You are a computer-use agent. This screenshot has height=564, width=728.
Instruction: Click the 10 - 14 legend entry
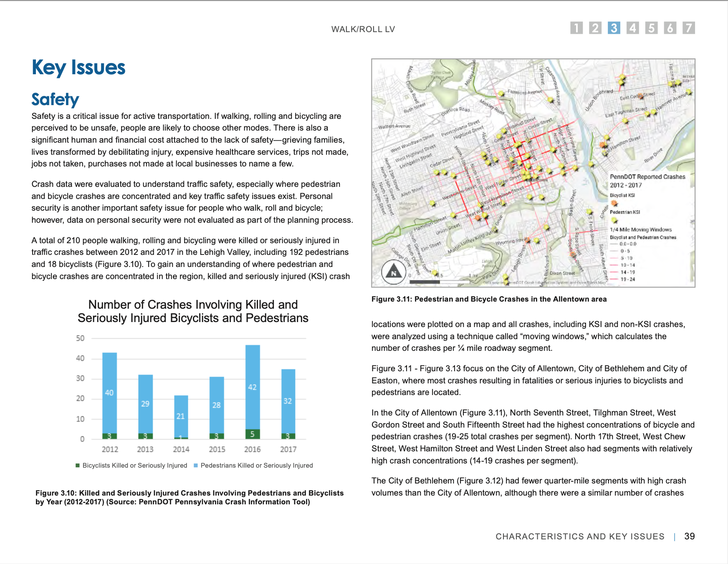point(622,265)
